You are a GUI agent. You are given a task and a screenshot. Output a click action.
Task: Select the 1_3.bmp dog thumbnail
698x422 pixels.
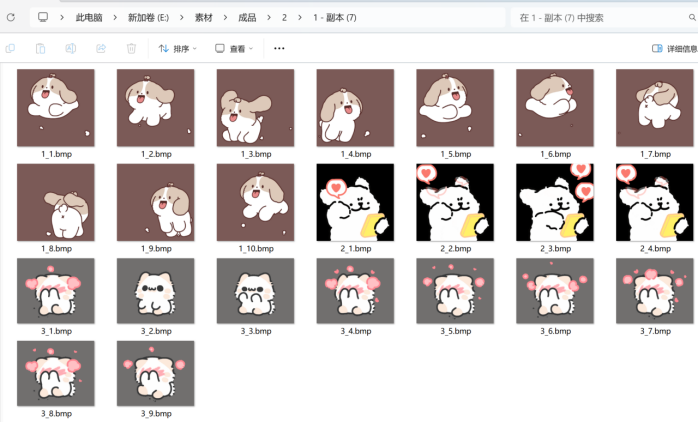[x=256, y=108]
